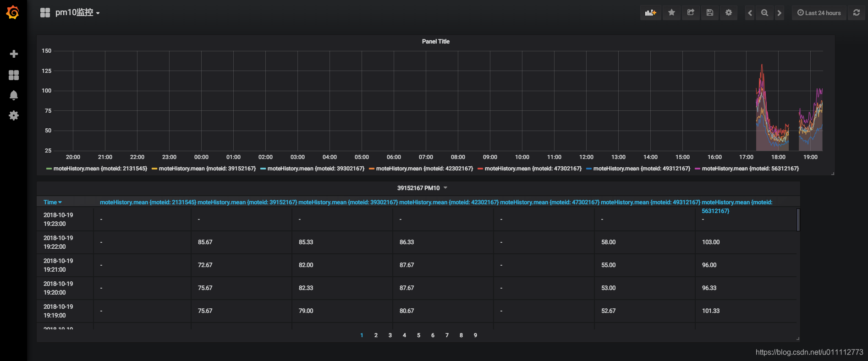Image resolution: width=868 pixels, height=361 pixels.
Task: Refresh the dashboard
Action: point(857,13)
